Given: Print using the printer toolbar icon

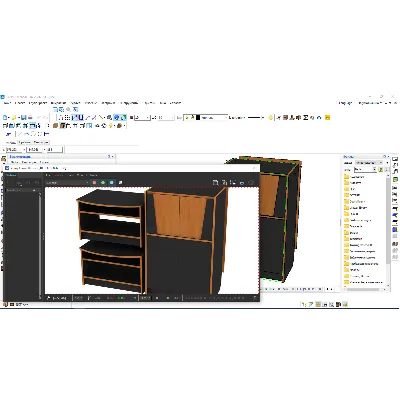Looking at the screenshot, I should click(x=30, y=117).
